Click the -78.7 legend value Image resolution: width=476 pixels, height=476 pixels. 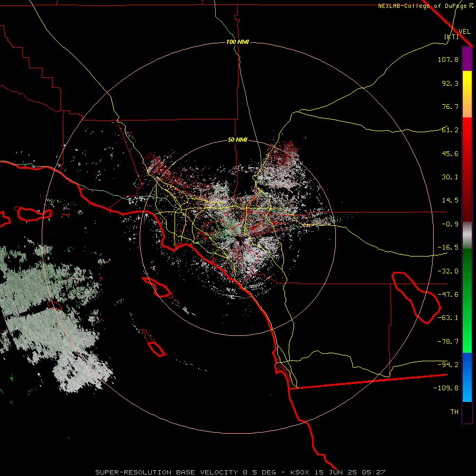(x=448, y=342)
